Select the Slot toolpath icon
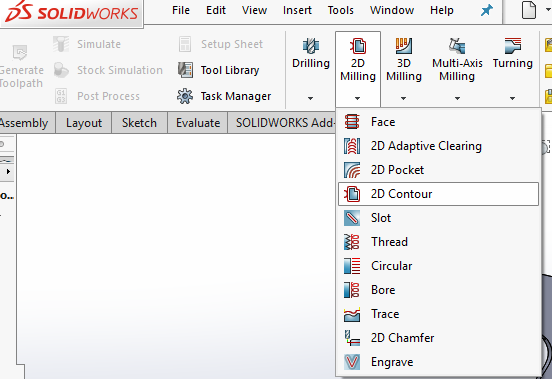The width and height of the screenshot is (552, 379). coord(352,218)
